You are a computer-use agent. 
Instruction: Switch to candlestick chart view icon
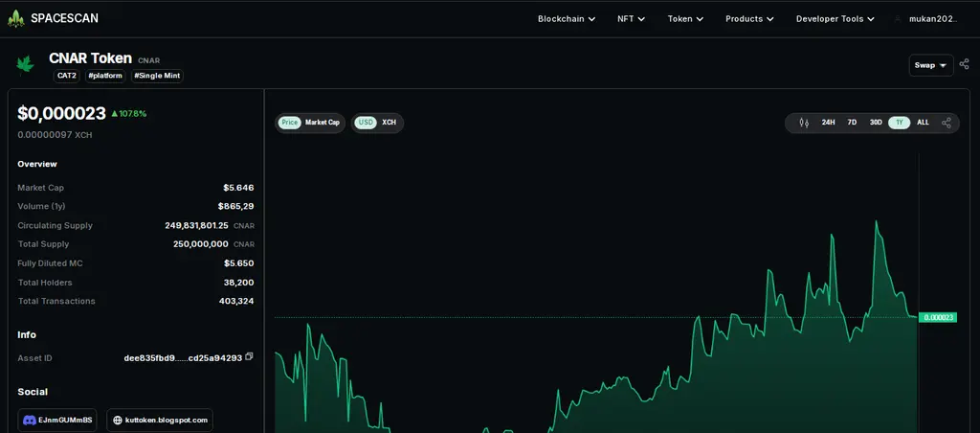804,123
